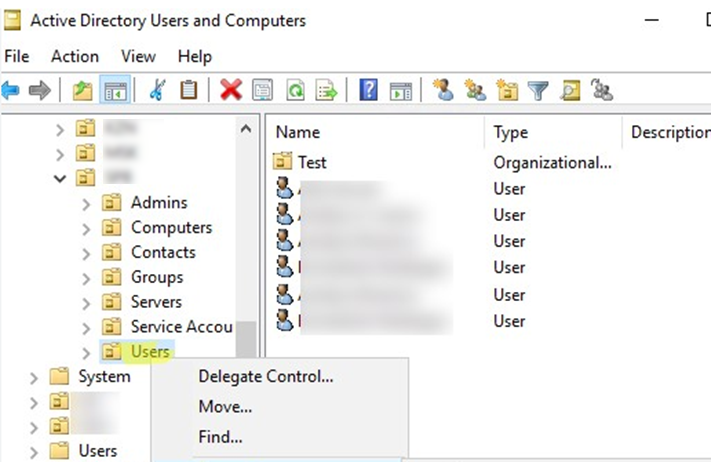Create a new user with toolbar icon
Image resolution: width=711 pixels, height=462 pixels.
[443, 89]
